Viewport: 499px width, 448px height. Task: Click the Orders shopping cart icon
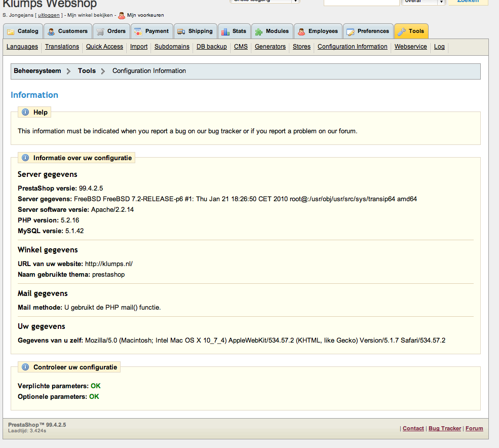[100, 31]
